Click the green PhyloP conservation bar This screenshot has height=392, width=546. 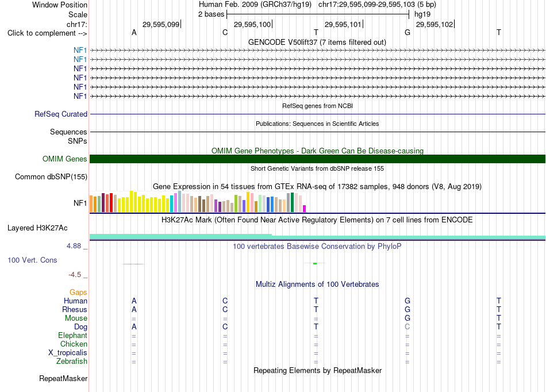tap(315, 264)
